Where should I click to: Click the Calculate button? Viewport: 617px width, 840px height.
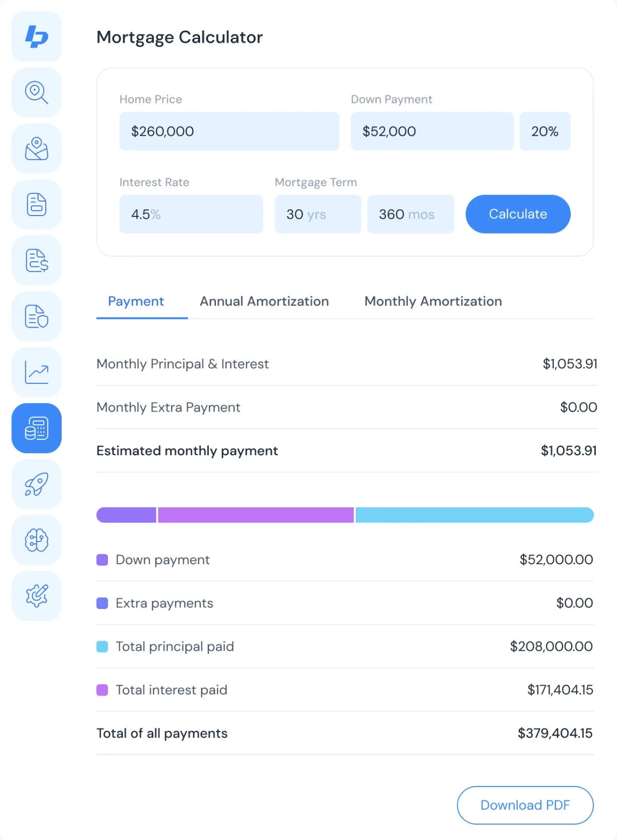click(518, 214)
